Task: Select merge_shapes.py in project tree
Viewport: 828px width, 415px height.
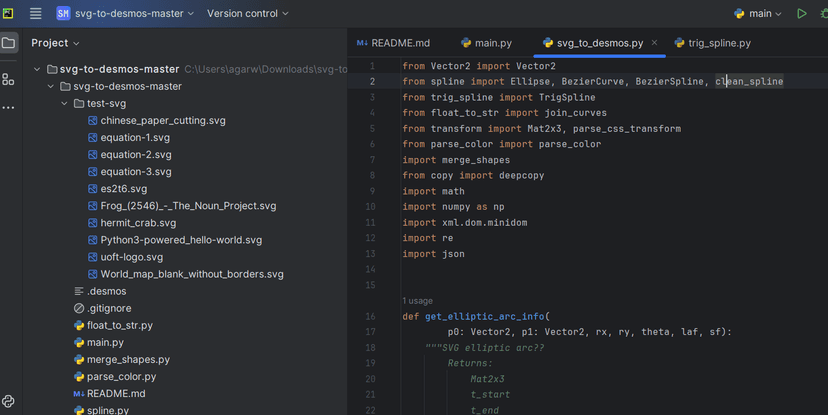Action: click(x=128, y=359)
